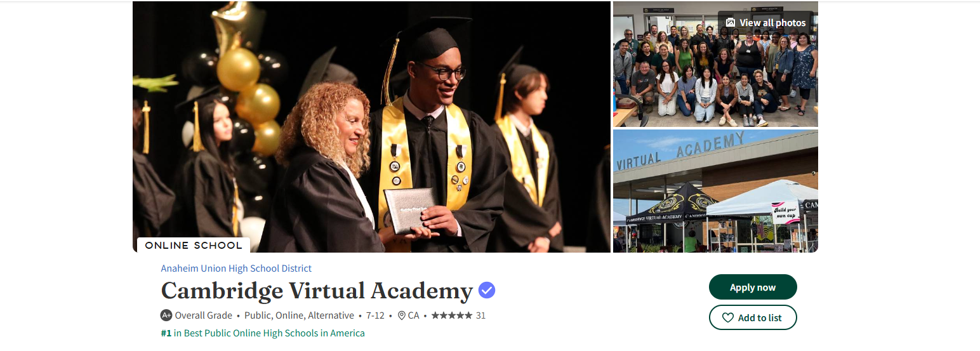
Task: Open the View all photos text
Action: click(772, 22)
